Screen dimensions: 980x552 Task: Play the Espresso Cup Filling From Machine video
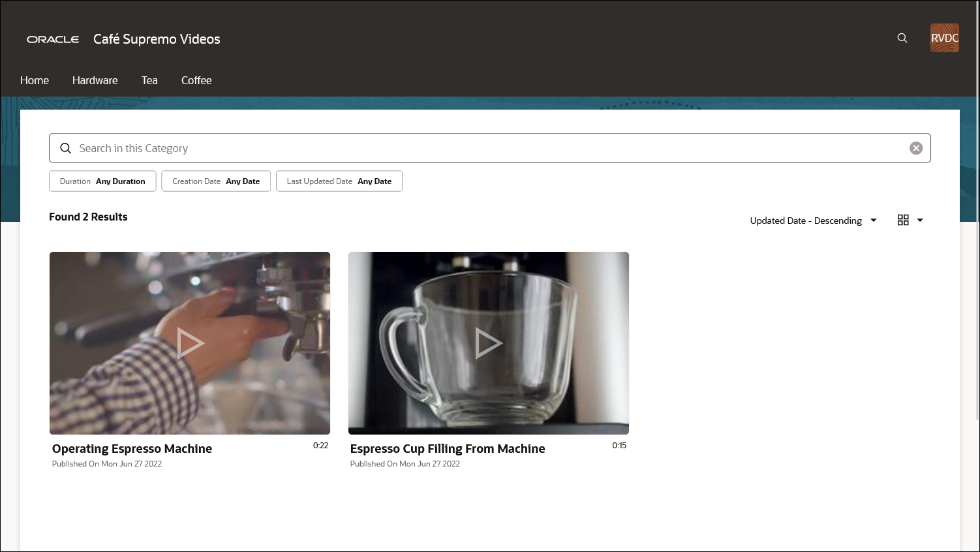coord(488,343)
